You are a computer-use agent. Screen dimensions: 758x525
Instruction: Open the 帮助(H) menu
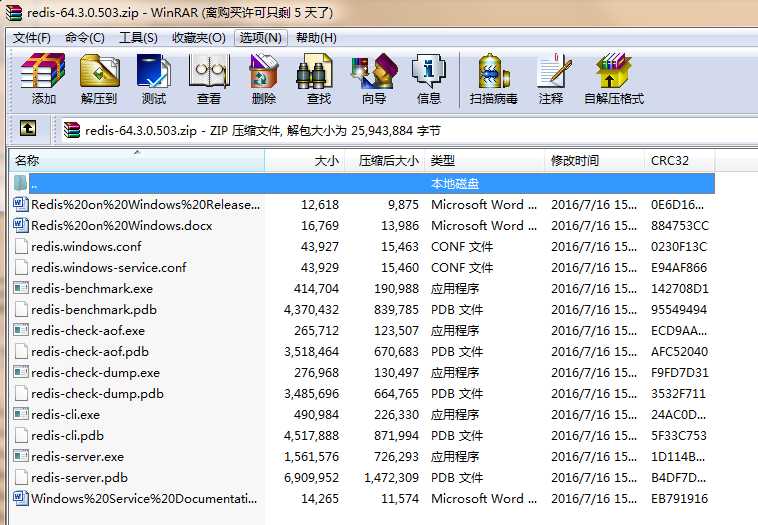click(316, 38)
